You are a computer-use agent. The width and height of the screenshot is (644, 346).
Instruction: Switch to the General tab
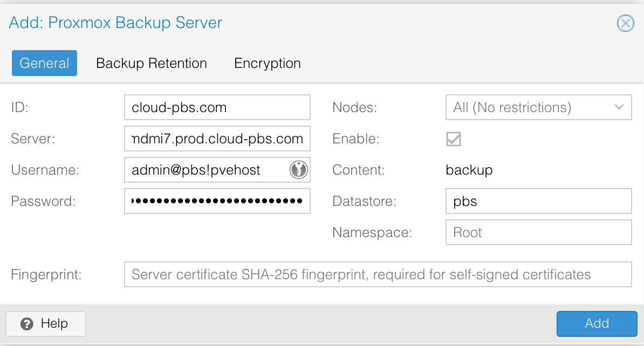(x=44, y=63)
